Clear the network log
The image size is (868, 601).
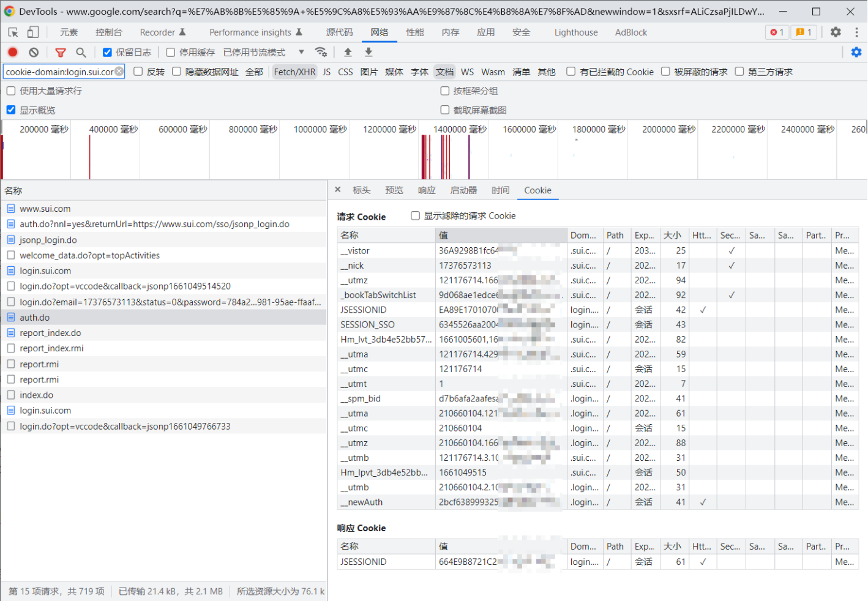click(34, 53)
